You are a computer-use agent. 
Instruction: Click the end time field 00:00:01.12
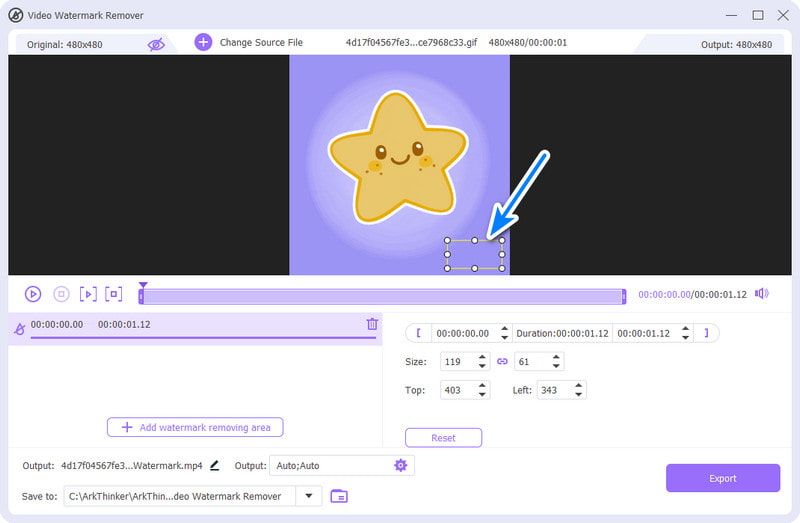pos(645,333)
